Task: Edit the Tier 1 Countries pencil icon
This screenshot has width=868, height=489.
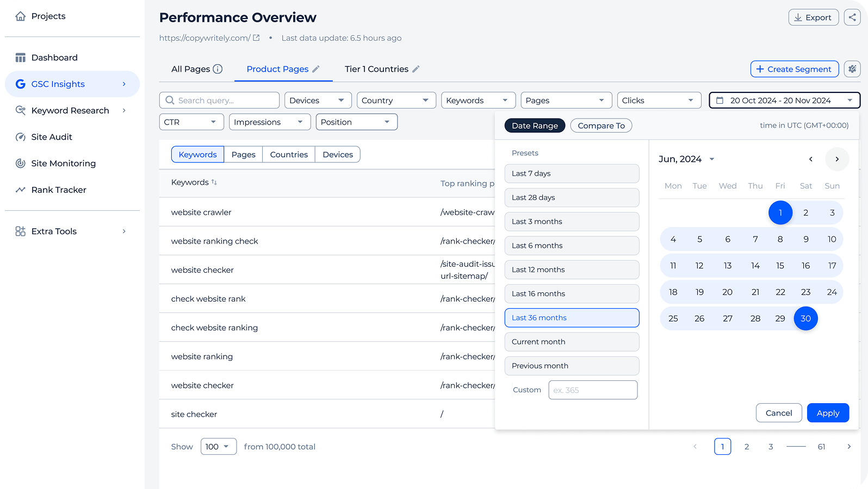Action: pos(416,69)
